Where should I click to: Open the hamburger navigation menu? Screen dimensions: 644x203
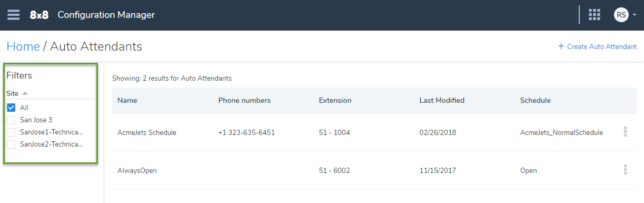[13, 15]
